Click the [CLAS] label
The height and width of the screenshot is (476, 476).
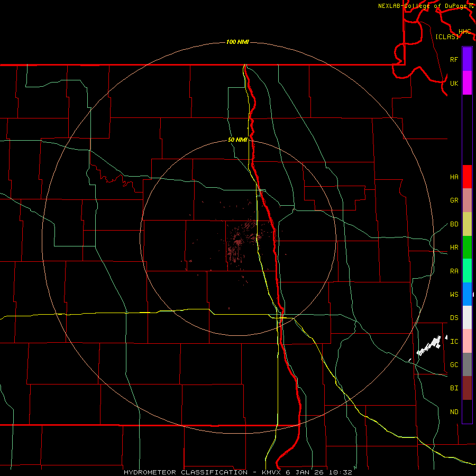(447, 36)
